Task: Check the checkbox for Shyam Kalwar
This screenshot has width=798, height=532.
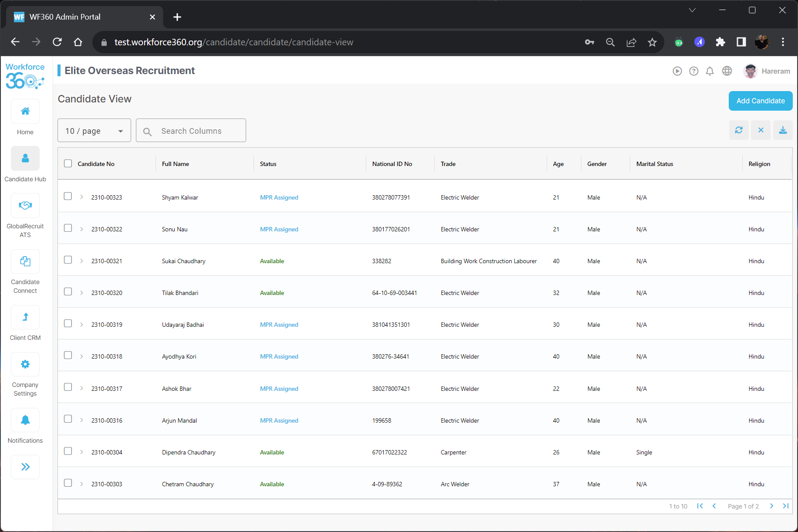Action: pos(68,196)
